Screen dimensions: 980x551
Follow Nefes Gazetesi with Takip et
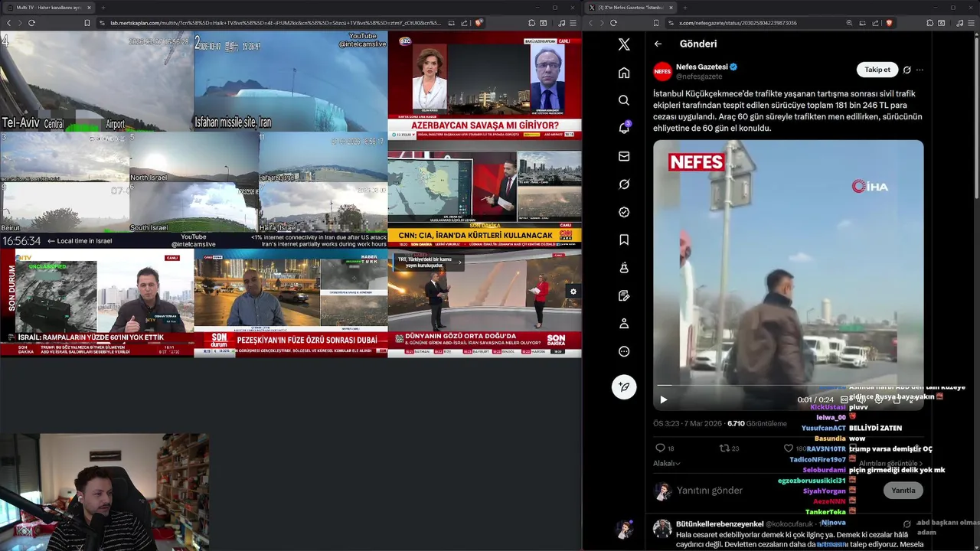pos(877,70)
